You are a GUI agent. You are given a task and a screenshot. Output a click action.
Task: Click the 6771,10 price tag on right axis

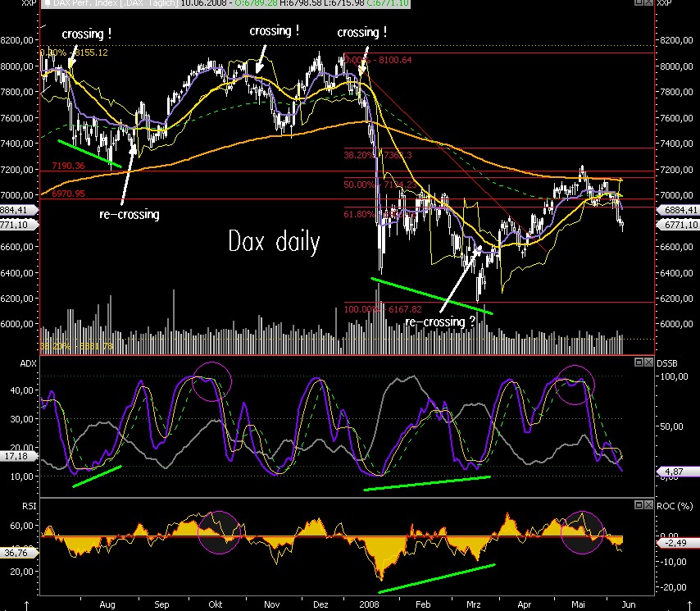[678, 225]
